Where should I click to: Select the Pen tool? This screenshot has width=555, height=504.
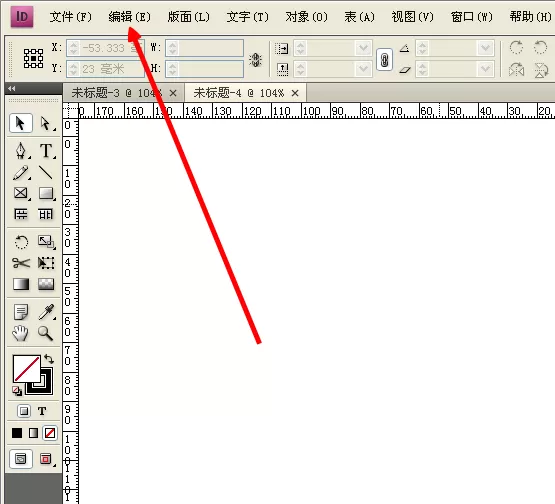(x=21, y=150)
